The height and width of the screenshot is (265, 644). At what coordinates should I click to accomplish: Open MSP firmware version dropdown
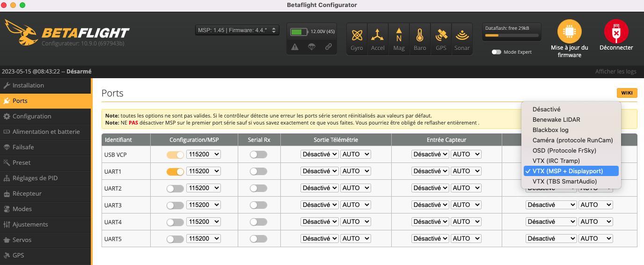[237, 30]
